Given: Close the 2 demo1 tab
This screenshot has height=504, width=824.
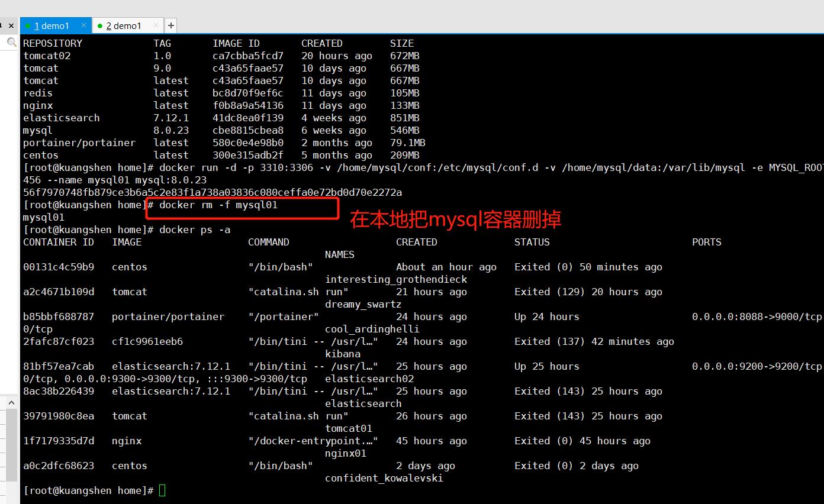Looking at the screenshot, I should tap(156, 25).
